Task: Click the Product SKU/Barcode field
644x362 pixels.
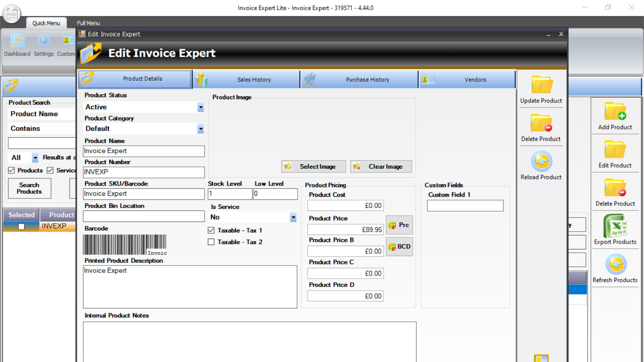Action: [x=144, y=194]
